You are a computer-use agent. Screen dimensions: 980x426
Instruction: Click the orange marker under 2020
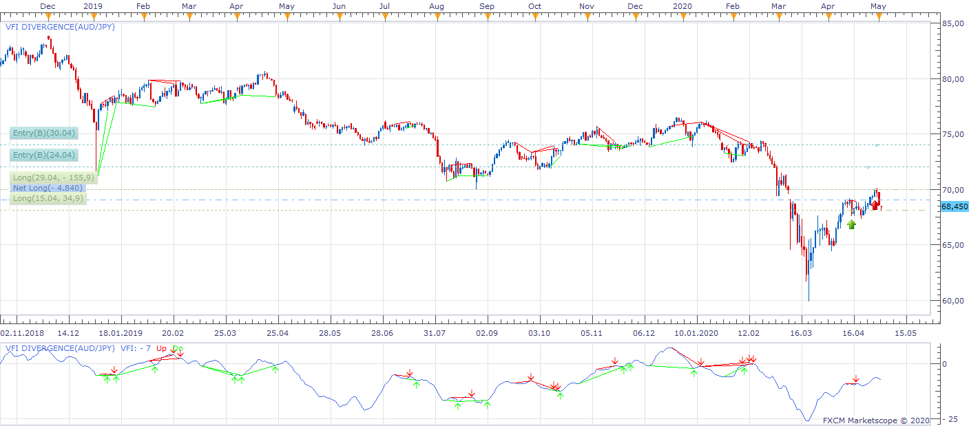point(682,17)
